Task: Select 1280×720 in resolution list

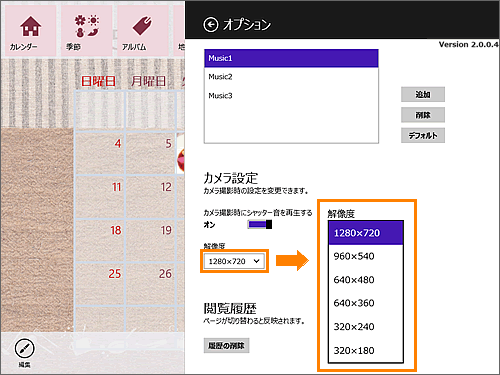Action: pyautogui.click(x=366, y=233)
